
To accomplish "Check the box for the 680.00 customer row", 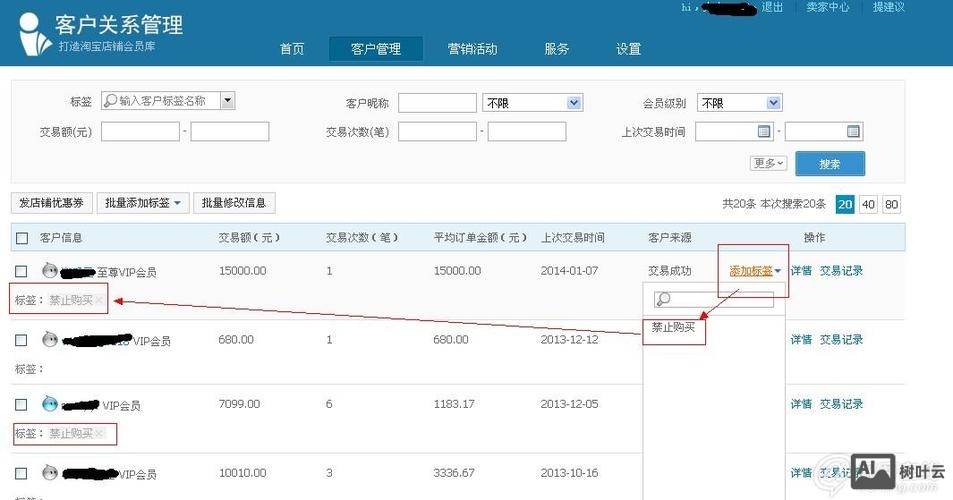I will tap(21, 340).
